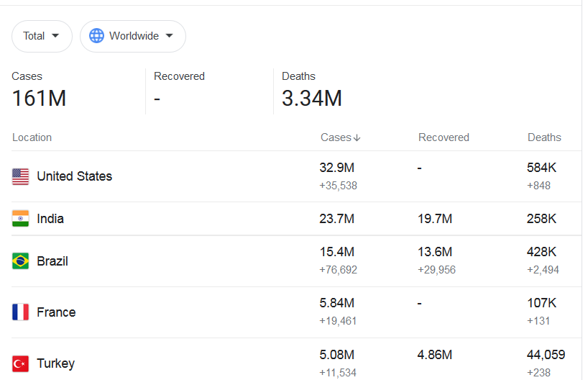Sort table by Cases column header
Image resolution: width=588 pixels, height=380 pixels.
pyautogui.click(x=340, y=137)
